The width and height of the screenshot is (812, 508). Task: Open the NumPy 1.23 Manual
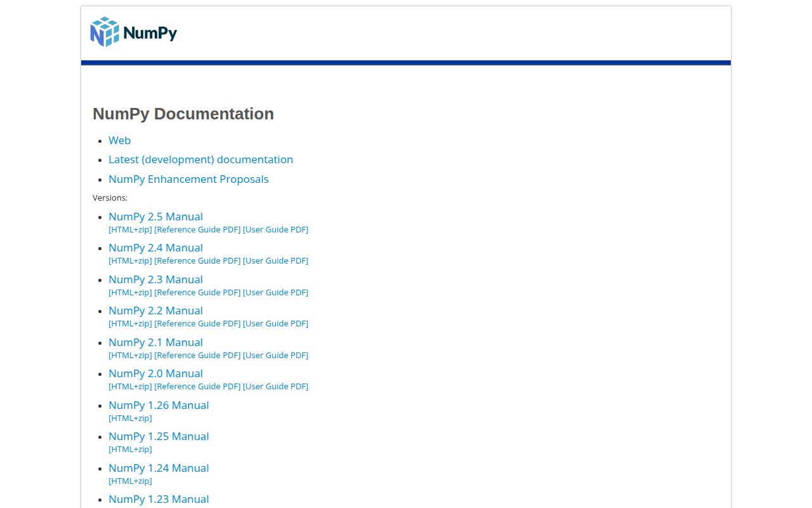point(159,499)
